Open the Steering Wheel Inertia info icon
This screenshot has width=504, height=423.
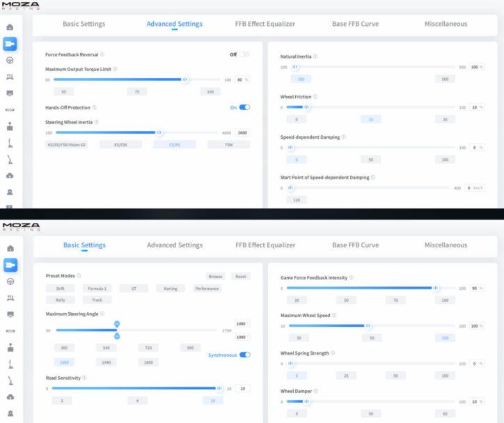96,122
